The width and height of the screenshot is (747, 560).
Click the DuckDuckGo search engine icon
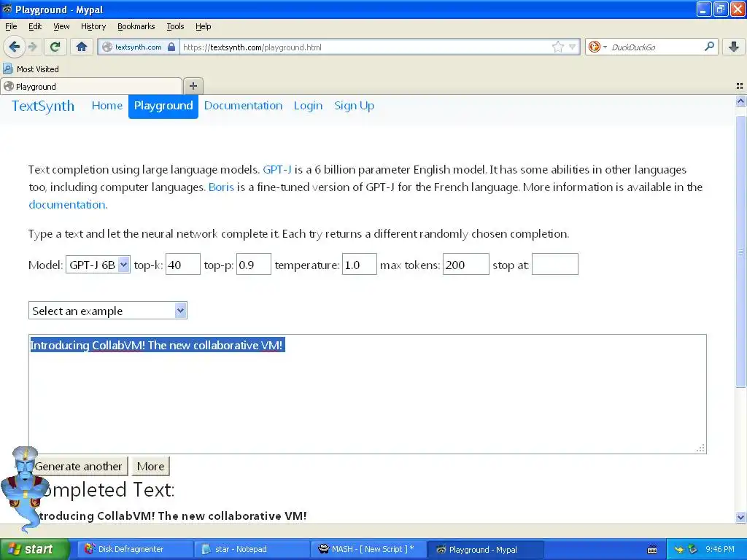click(594, 47)
